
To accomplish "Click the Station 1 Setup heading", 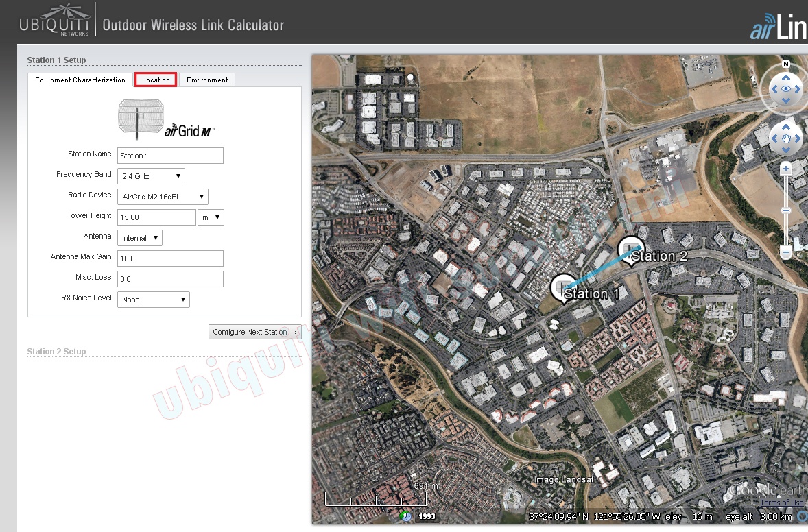I will pyautogui.click(x=56, y=60).
